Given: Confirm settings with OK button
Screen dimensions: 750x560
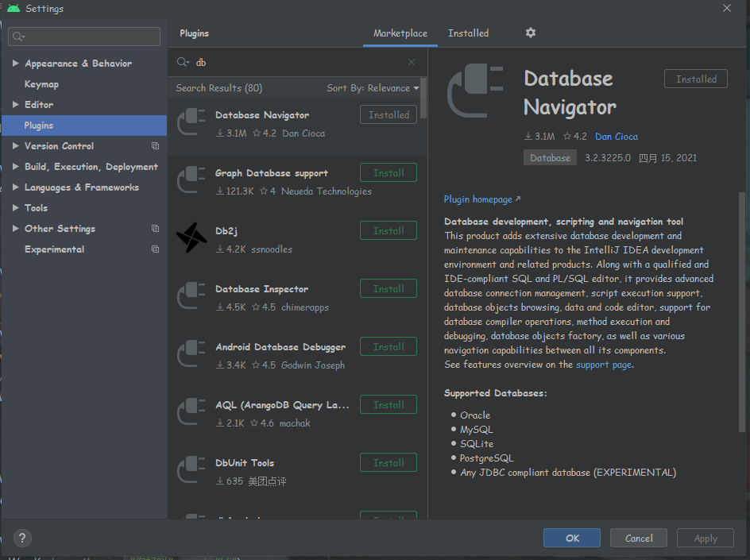Looking at the screenshot, I should point(572,538).
